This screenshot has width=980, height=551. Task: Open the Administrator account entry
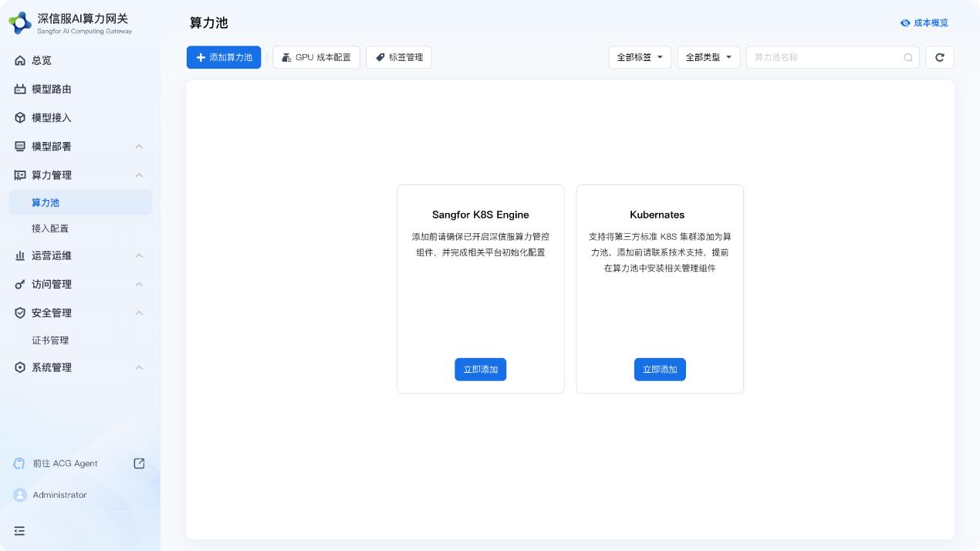tap(59, 495)
